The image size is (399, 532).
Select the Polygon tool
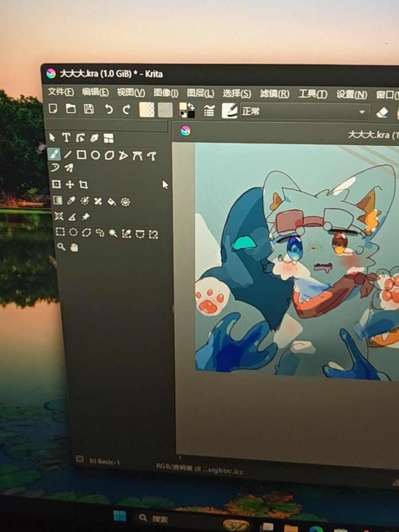[109, 156]
